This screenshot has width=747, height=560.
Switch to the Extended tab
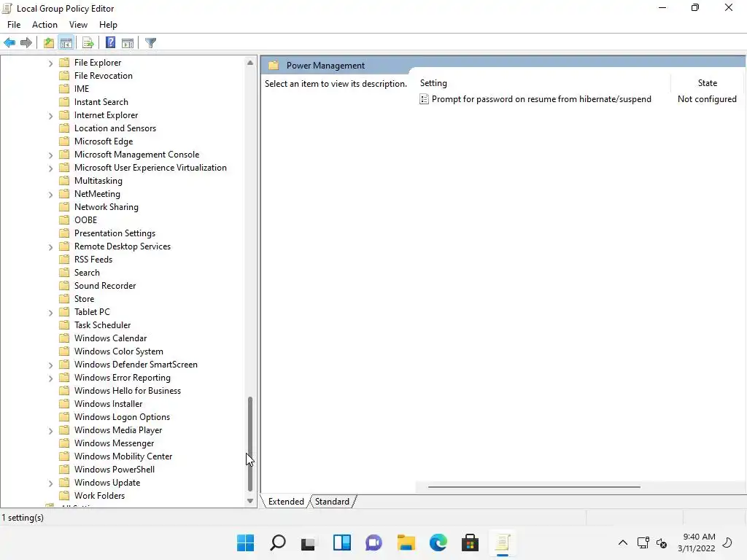pos(286,502)
